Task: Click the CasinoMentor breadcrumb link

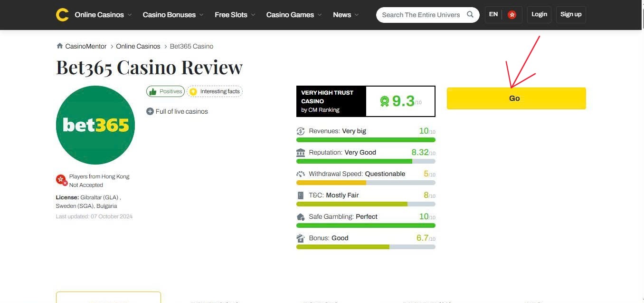Action: [86, 46]
